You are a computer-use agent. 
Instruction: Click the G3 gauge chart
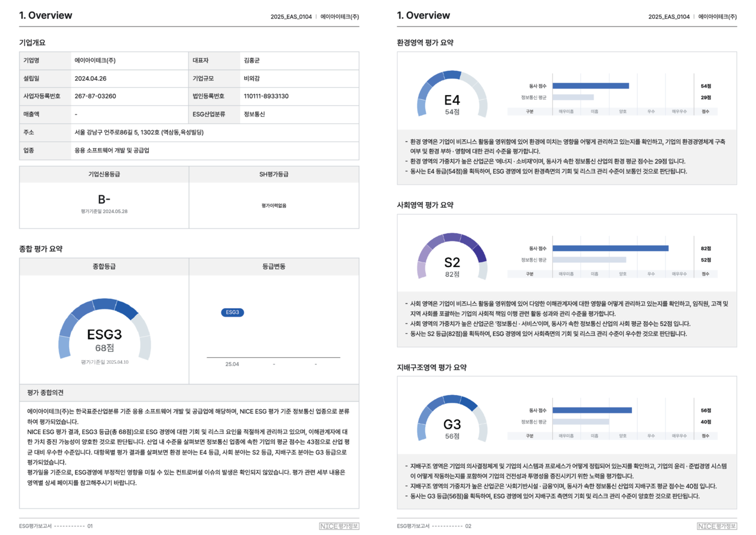[452, 419]
